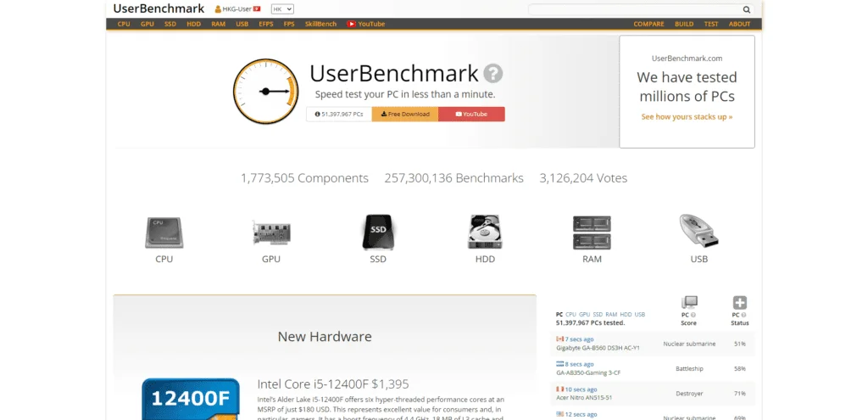Click the 51,397,967 PCs button
The height and width of the screenshot is (420, 868).
tap(339, 115)
